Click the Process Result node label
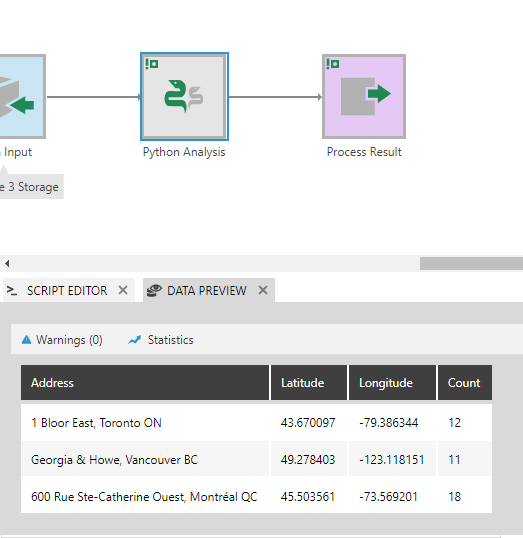The width and height of the screenshot is (523, 538). tap(364, 152)
